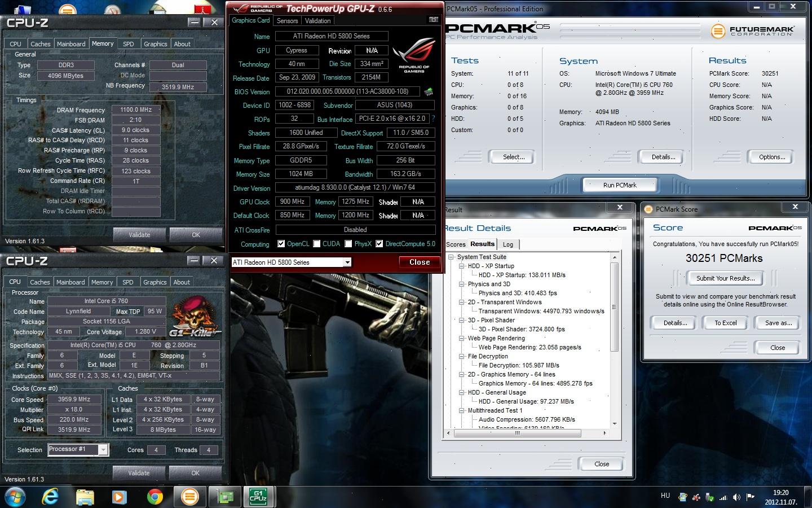Viewport: 812px width, 508px height.
Task: Toggle the CUDA checkbox in GPU-Z
Action: 317,244
